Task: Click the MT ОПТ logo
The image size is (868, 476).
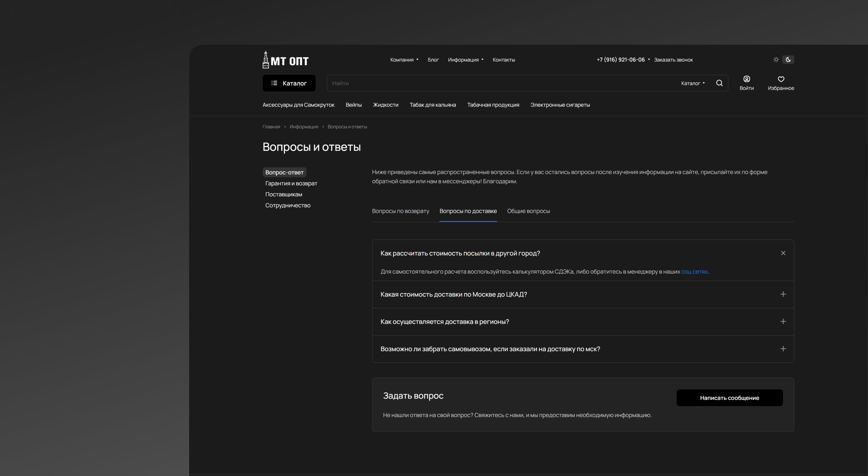Action: pyautogui.click(x=285, y=60)
